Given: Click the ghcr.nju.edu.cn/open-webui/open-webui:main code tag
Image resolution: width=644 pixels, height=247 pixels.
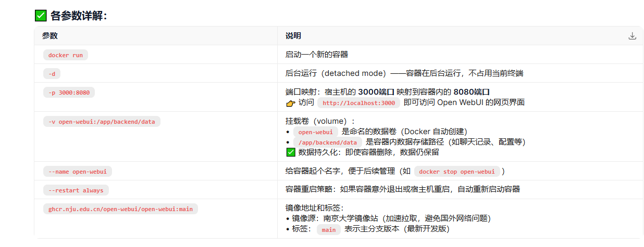Looking at the screenshot, I should 120,209.
